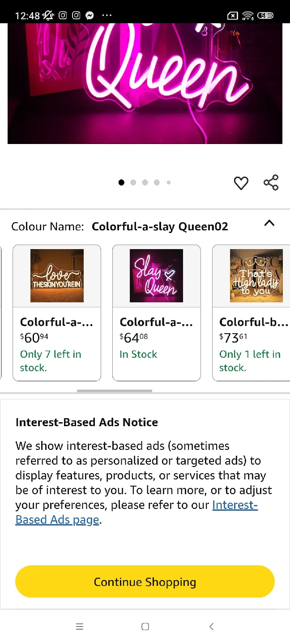Select the Slay Queen colour variant
The image size is (290, 644).
pos(156,275)
